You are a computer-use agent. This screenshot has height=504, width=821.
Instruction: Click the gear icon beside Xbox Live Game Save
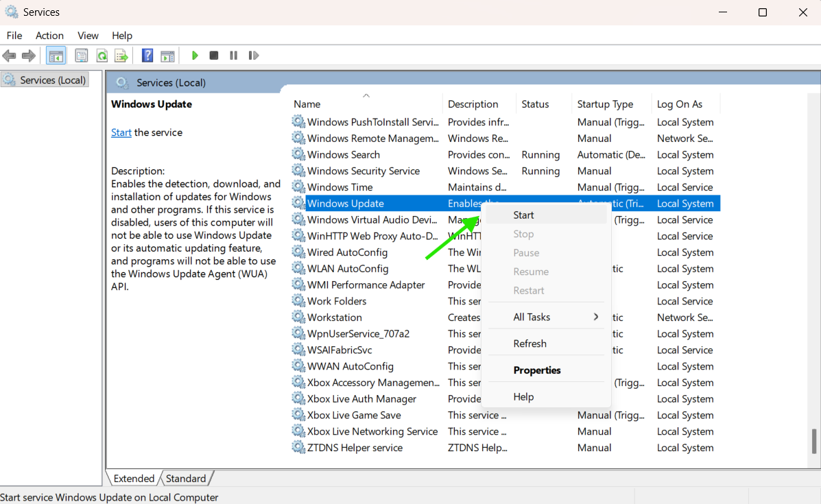[298, 415]
